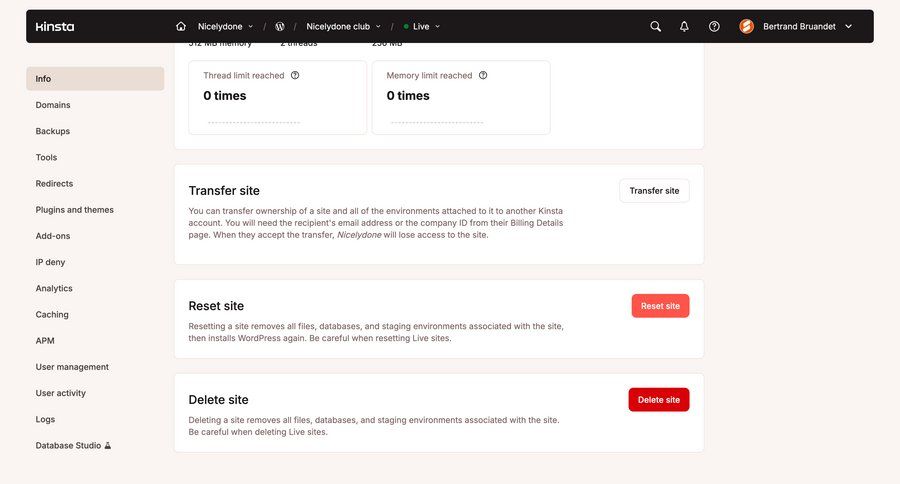Select Plugins and themes in sidebar
This screenshot has width=900, height=484.
[75, 210]
